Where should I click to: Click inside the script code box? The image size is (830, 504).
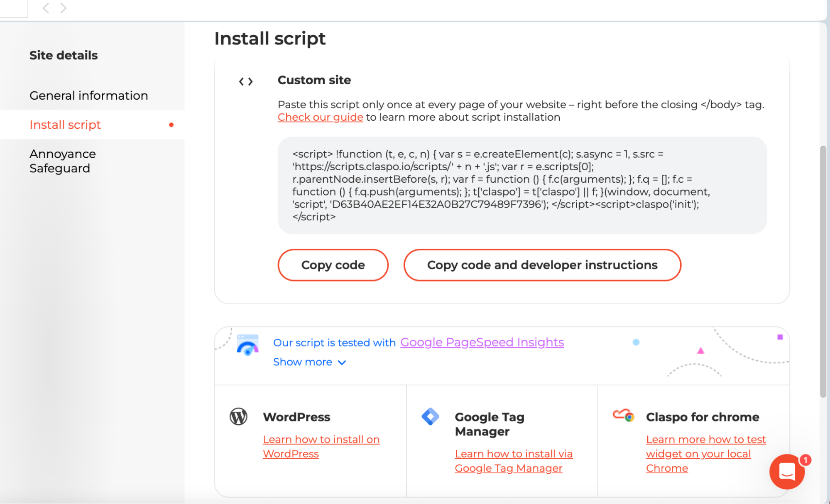pos(522,185)
